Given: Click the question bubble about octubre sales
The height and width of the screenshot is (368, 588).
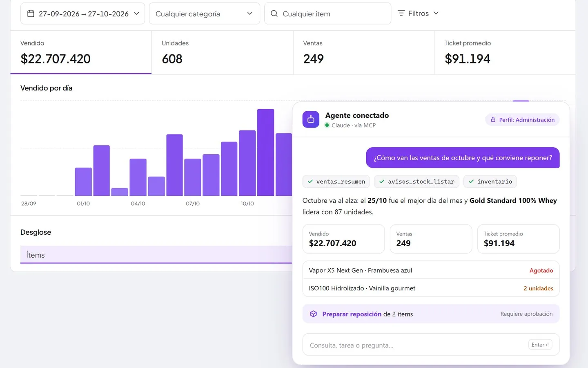Looking at the screenshot, I should [x=463, y=158].
